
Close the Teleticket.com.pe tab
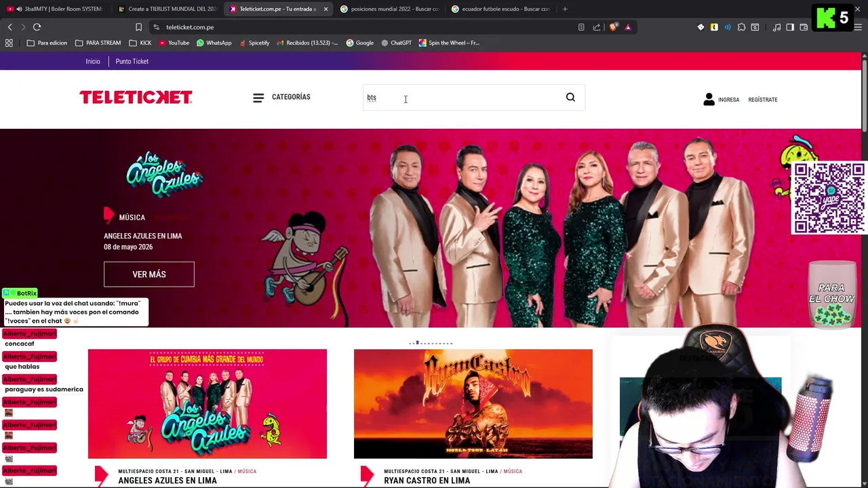coord(325,9)
